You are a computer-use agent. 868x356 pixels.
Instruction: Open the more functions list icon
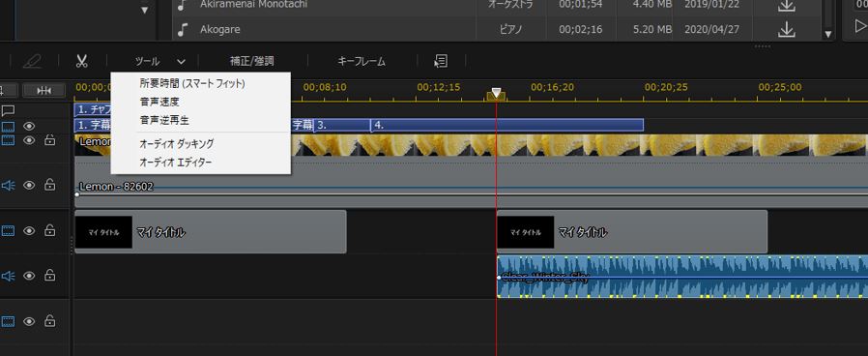tap(441, 61)
